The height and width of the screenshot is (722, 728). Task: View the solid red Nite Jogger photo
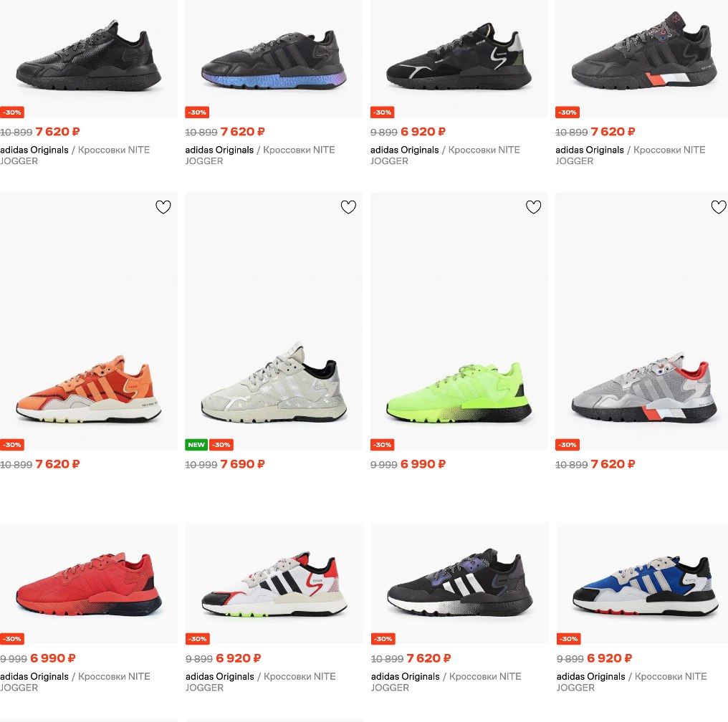(89, 583)
